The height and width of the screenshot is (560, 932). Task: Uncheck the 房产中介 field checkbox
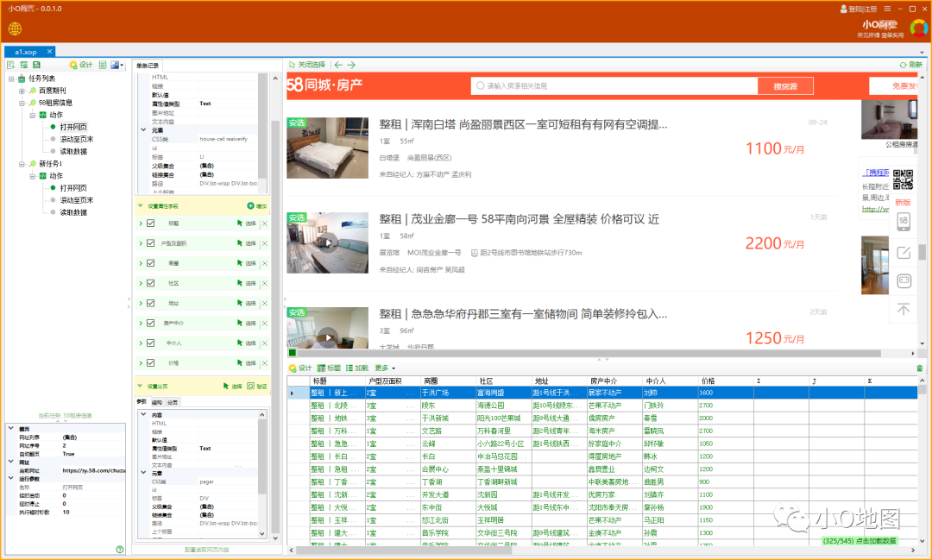coord(151,323)
